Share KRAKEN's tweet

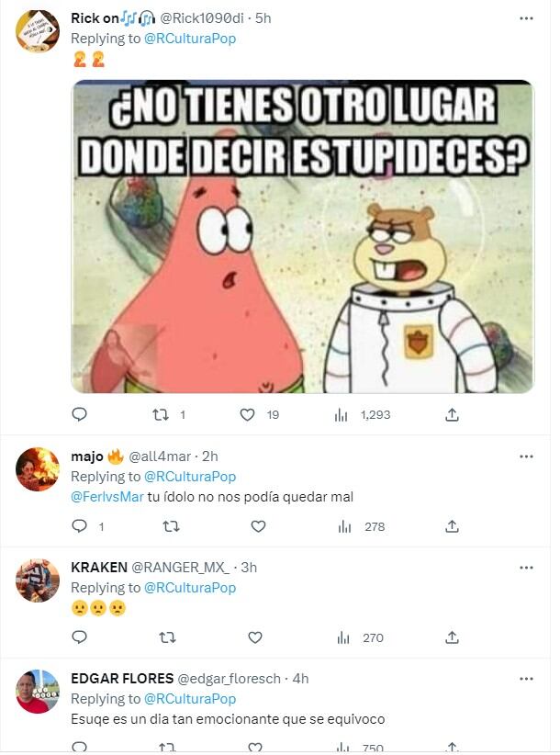point(452,637)
